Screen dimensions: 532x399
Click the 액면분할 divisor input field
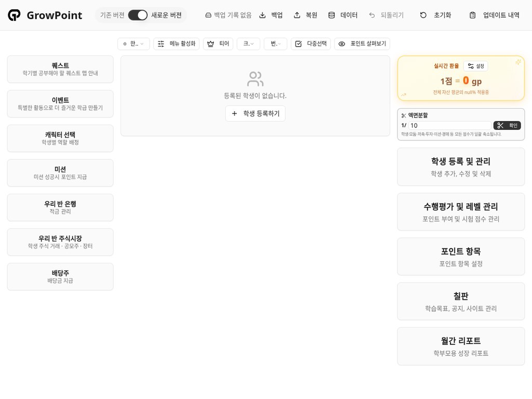[x=450, y=126]
